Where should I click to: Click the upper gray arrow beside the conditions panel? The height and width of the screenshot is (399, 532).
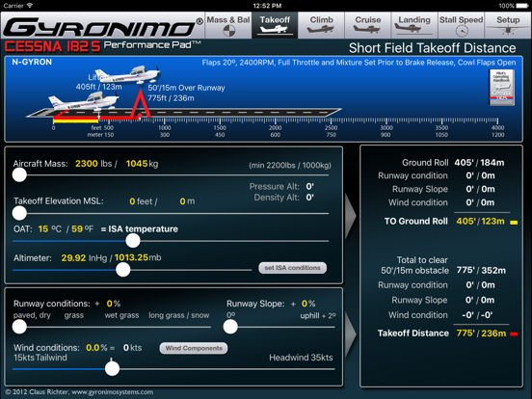351,216
